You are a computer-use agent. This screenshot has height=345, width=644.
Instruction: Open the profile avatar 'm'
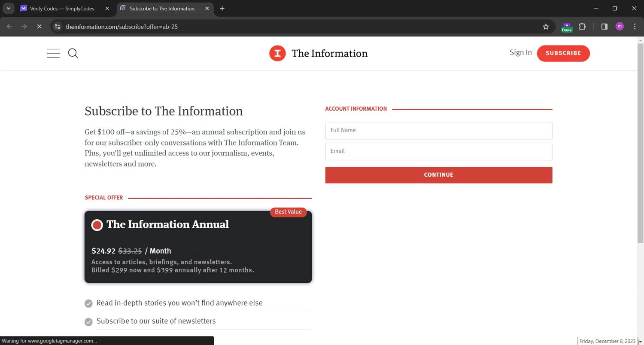pyautogui.click(x=620, y=27)
